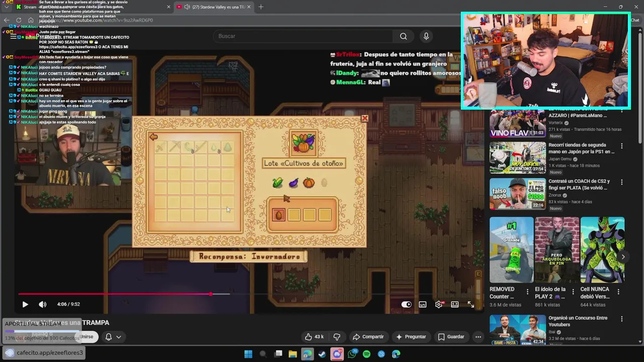The image size is (644, 362).
Task: Open Steam from the taskbar
Action: pyautogui.click(x=322, y=354)
